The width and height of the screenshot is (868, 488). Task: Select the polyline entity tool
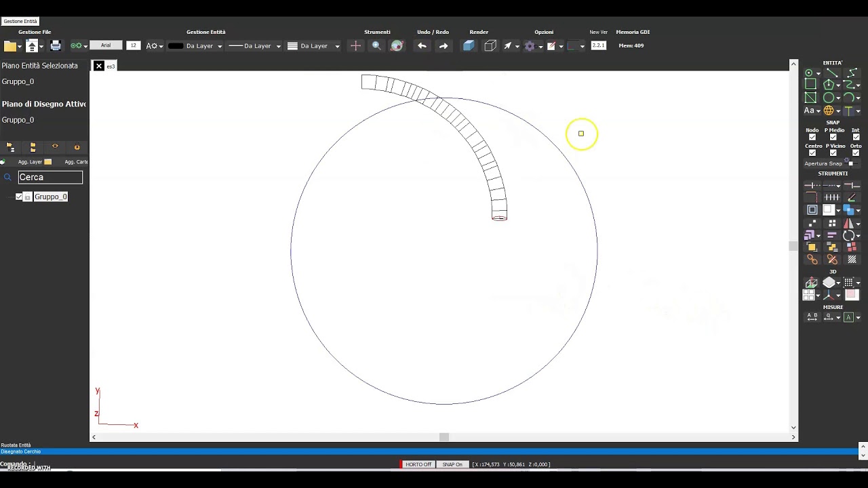coord(852,73)
